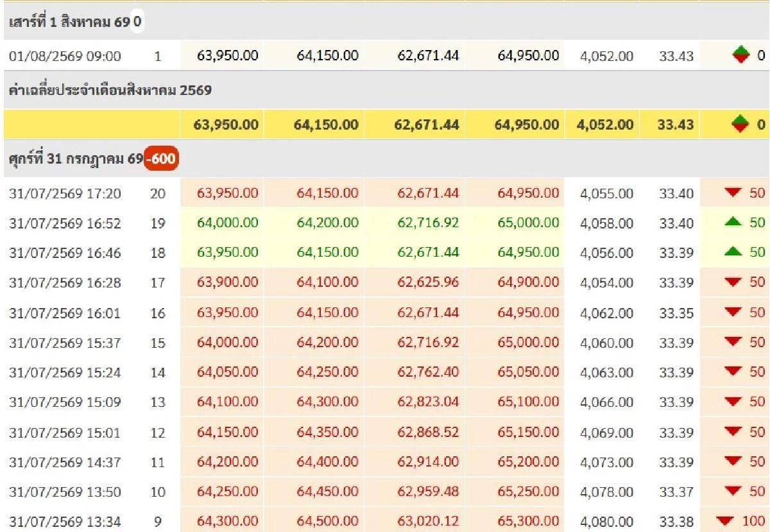This screenshot has width=770, height=532.
Task: Click the red down arrow in the 15:24 row
Action: pos(733,372)
